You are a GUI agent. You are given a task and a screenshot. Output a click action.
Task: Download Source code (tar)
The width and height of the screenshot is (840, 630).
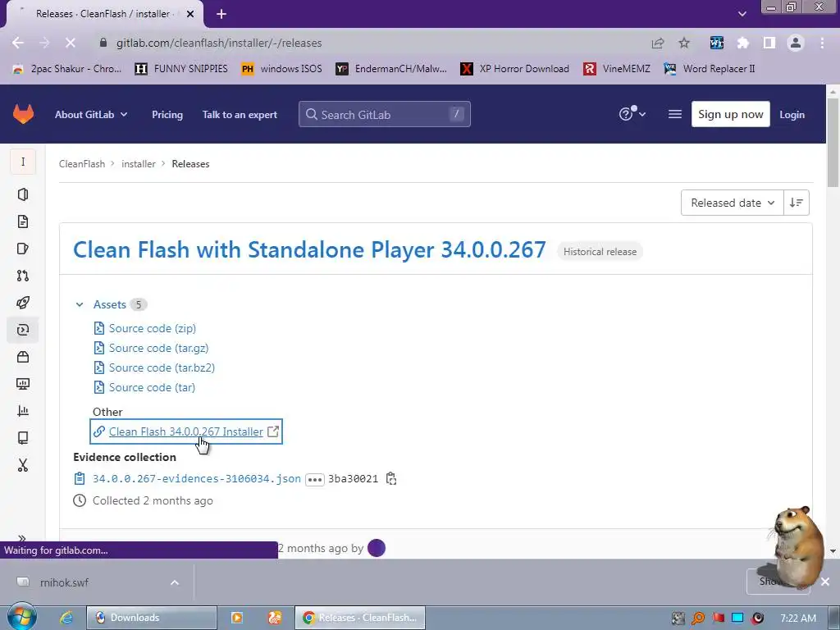pyautogui.click(x=152, y=387)
